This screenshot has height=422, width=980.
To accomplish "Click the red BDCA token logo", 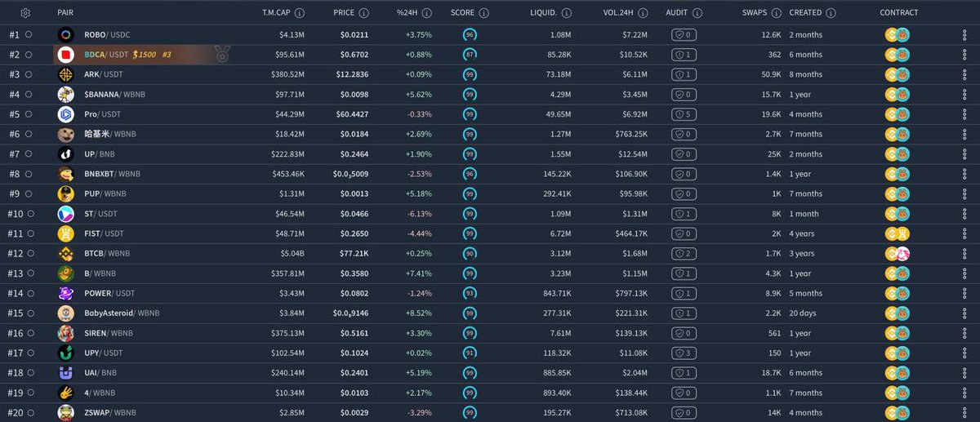I will coord(66,55).
